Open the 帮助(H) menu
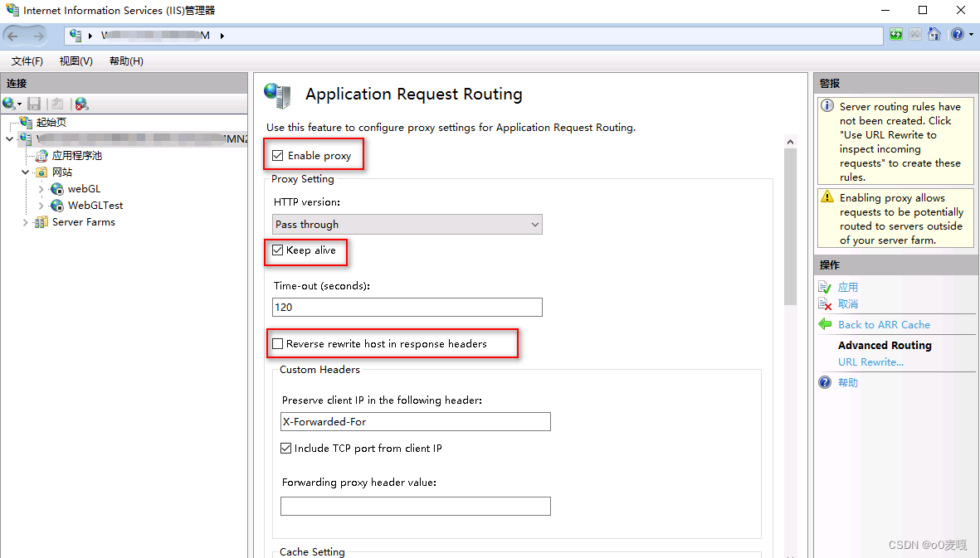 pyautogui.click(x=126, y=61)
